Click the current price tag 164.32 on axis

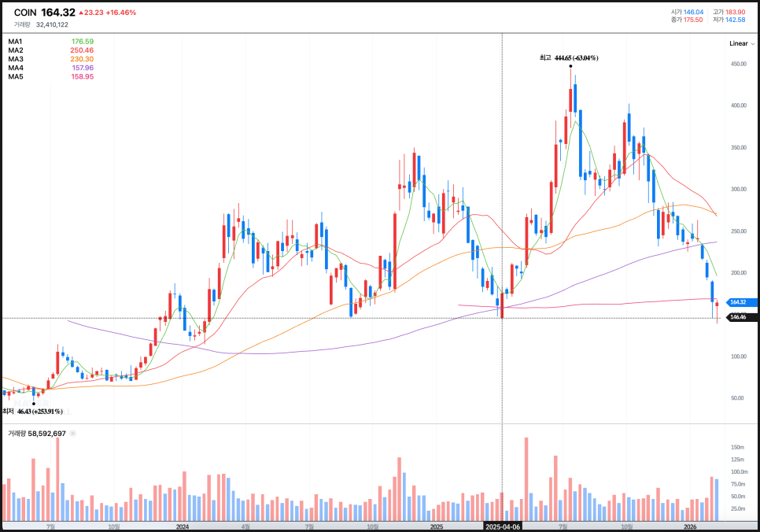742,302
